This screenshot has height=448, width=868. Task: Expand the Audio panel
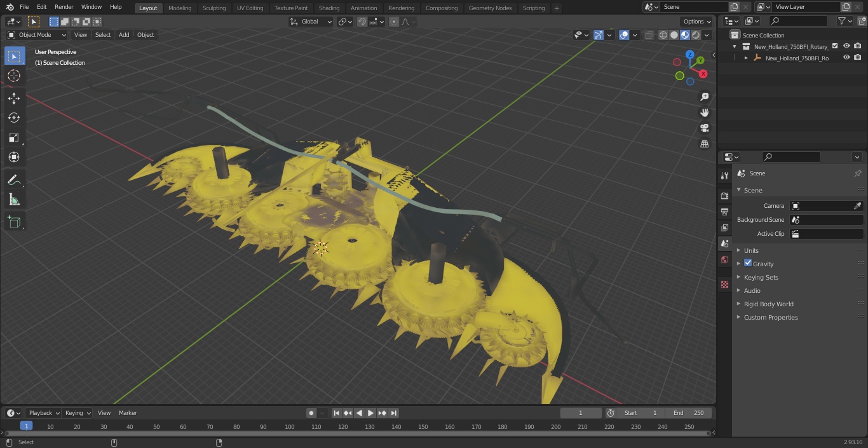pyautogui.click(x=752, y=290)
